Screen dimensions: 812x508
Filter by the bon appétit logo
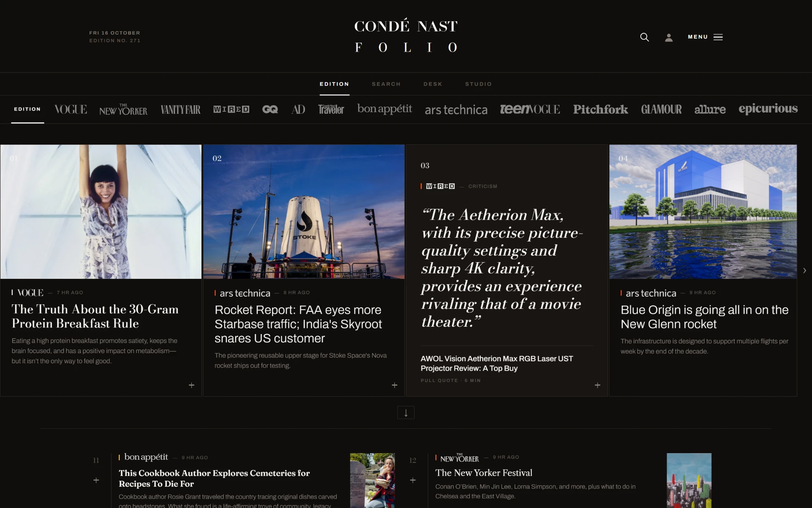[384, 109]
